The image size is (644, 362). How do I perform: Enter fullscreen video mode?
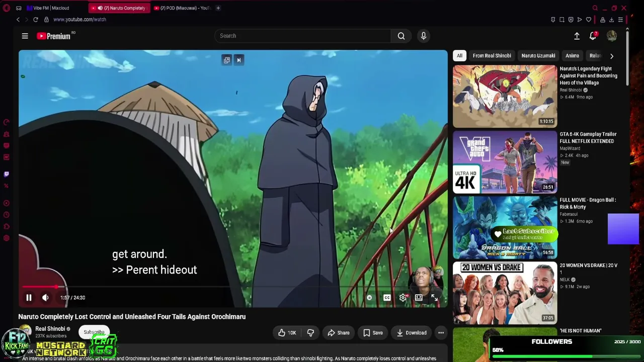point(435,298)
